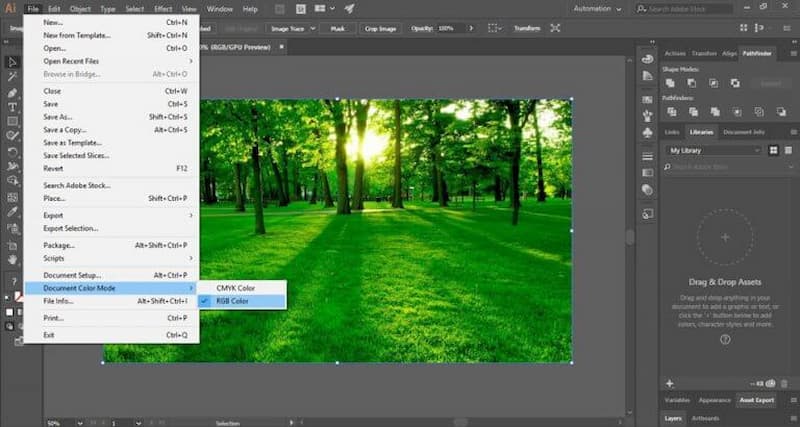Click the Mask button
Viewport: 800px width, 427px height.
[x=338, y=29]
